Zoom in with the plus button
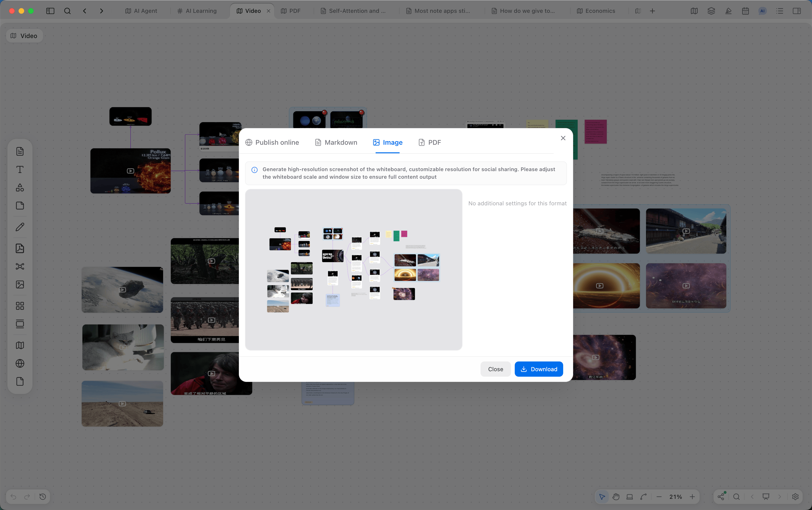812x510 pixels. tap(692, 496)
